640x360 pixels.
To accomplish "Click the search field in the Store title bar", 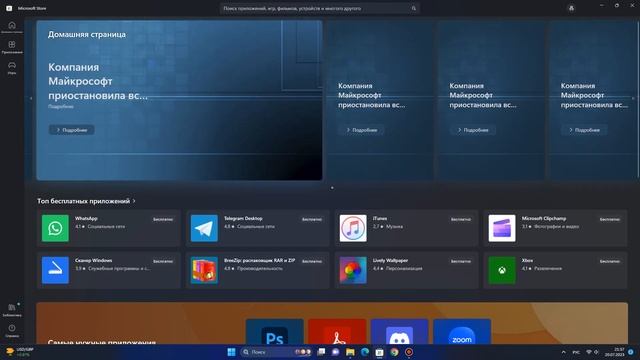I will pyautogui.click(x=319, y=8).
